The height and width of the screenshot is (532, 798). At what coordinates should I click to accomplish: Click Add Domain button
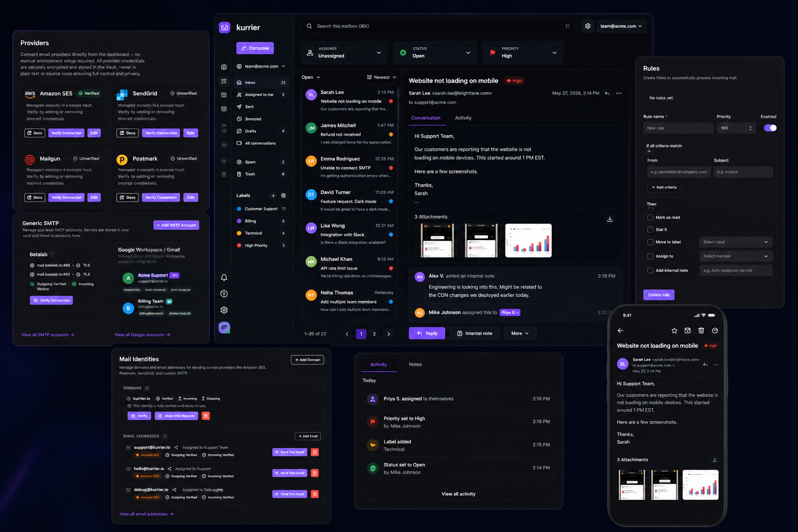click(x=308, y=360)
